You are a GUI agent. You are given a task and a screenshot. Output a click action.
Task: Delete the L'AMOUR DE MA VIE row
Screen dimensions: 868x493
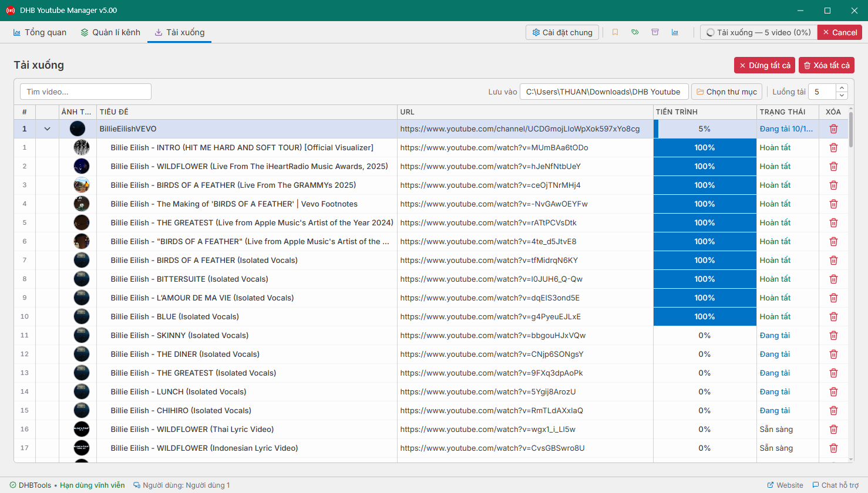tap(833, 298)
